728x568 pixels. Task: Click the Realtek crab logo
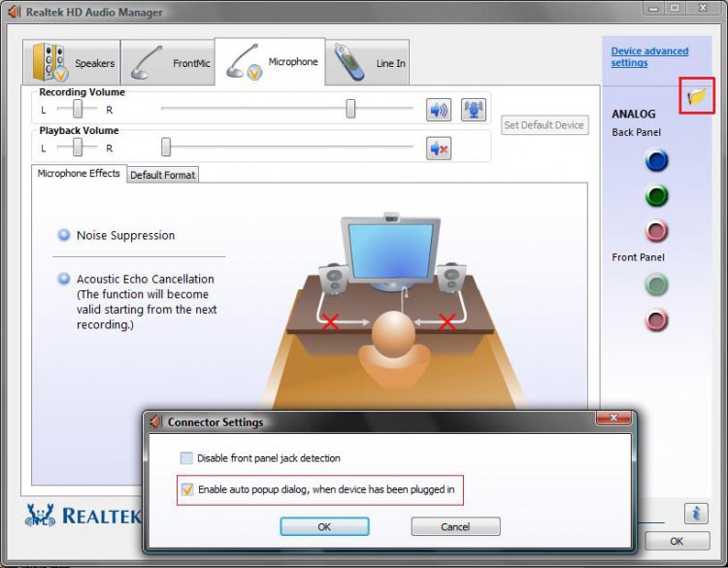point(41,515)
